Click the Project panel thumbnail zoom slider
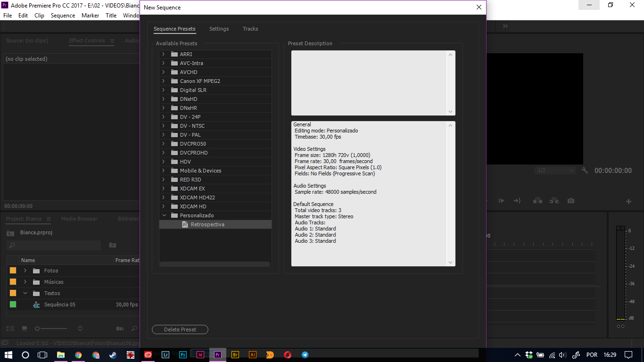The width and height of the screenshot is (644, 362). pos(51,329)
